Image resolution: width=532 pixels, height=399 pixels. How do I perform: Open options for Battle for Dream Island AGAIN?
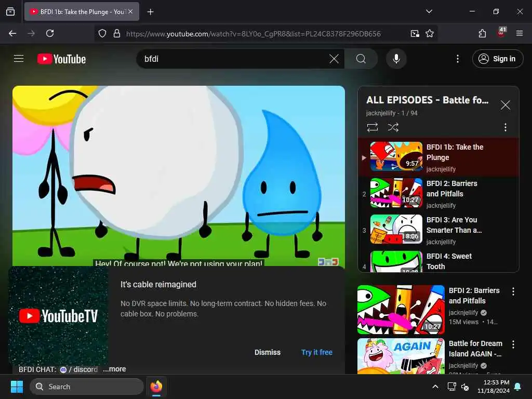click(x=513, y=344)
